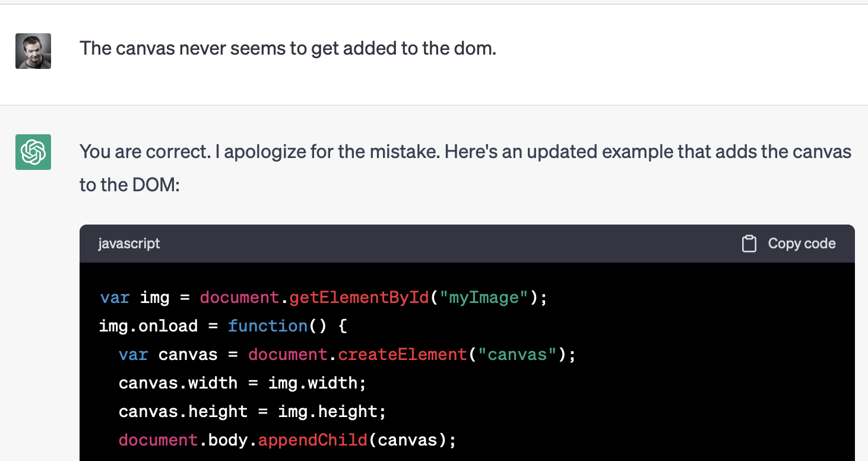The image size is (868, 461).
Task: Click the assistant reply text paragraph
Action: tap(465, 169)
